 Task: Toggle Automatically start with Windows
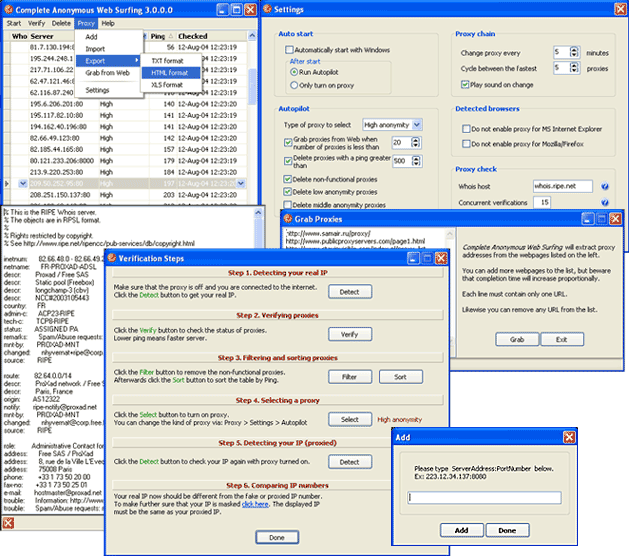(289, 50)
